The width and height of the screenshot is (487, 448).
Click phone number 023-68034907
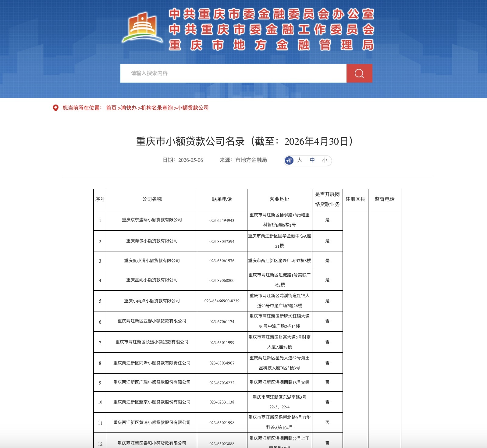pyautogui.click(x=222, y=363)
